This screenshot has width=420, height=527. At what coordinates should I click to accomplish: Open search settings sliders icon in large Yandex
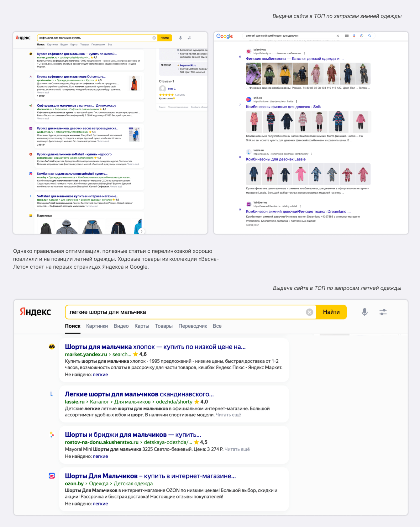click(383, 312)
